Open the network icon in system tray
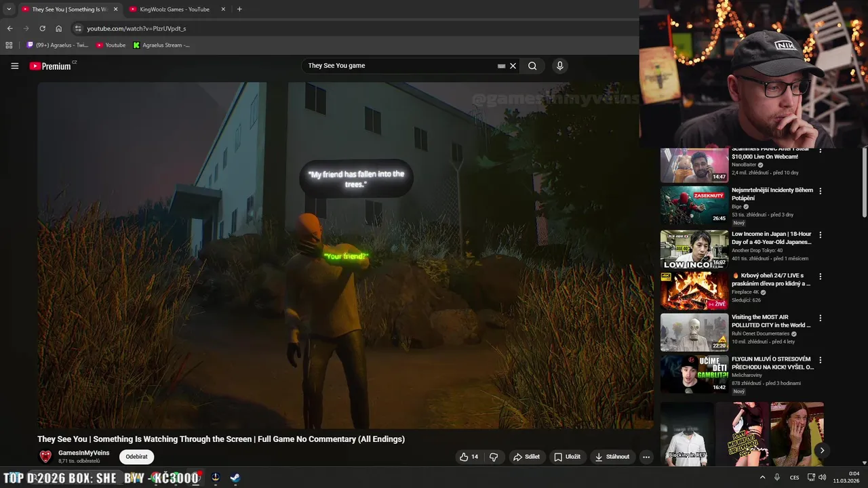The width and height of the screenshot is (868, 488). (x=811, y=477)
